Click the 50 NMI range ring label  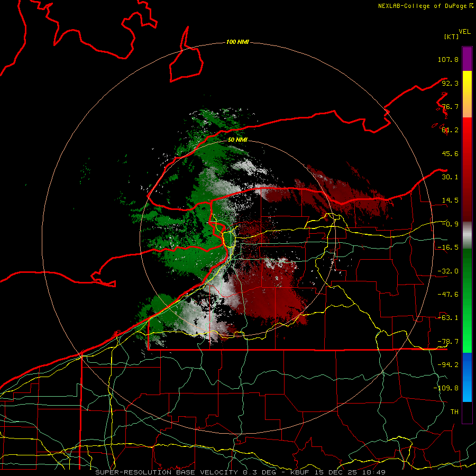tap(237, 140)
